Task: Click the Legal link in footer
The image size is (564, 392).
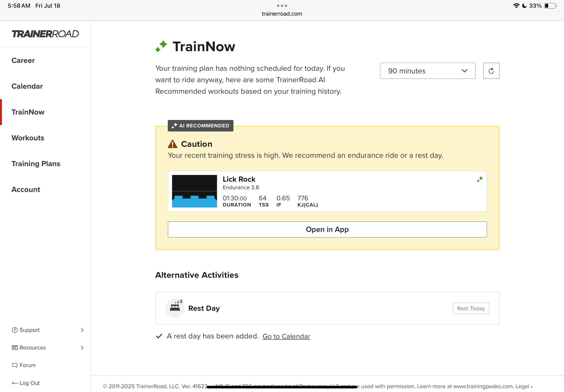Action: (x=522, y=386)
